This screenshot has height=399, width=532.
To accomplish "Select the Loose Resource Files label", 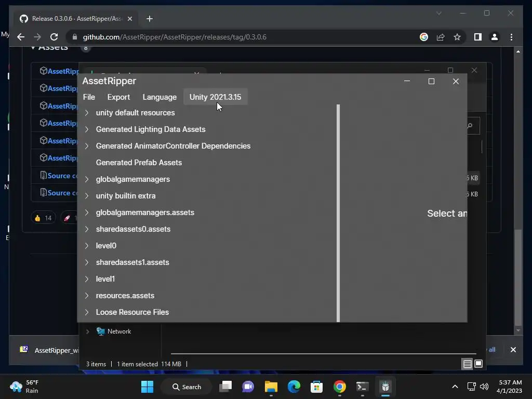I will [x=132, y=312].
